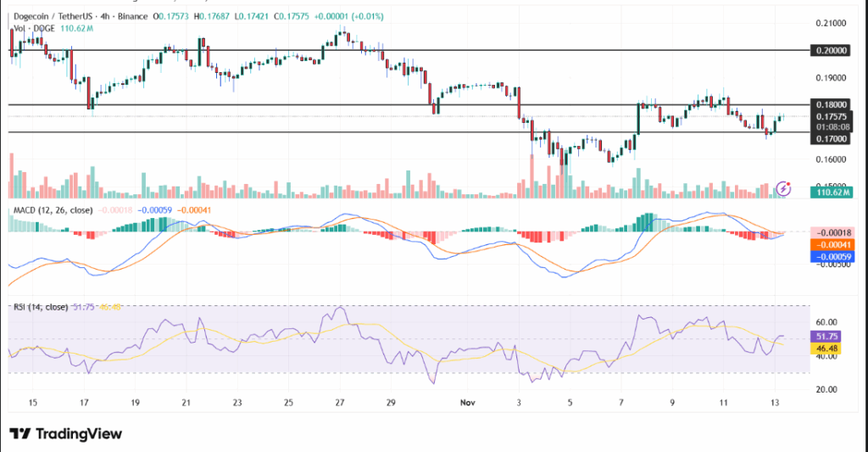
Task: Click the Nov label on time axis
Action: click(466, 405)
